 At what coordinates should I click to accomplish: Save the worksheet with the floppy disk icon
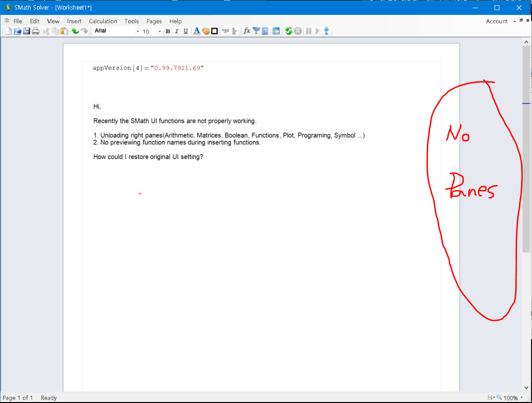pyautogui.click(x=26, y=31)
